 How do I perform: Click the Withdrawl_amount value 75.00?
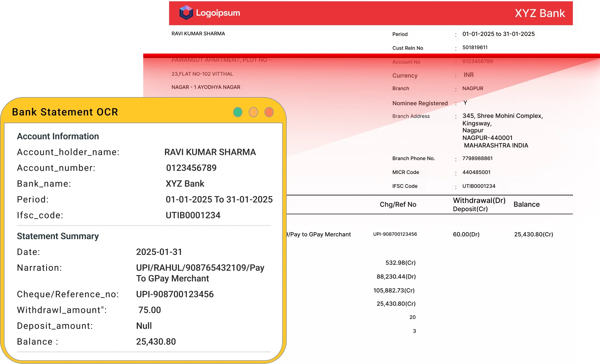[x=150, y=310]
